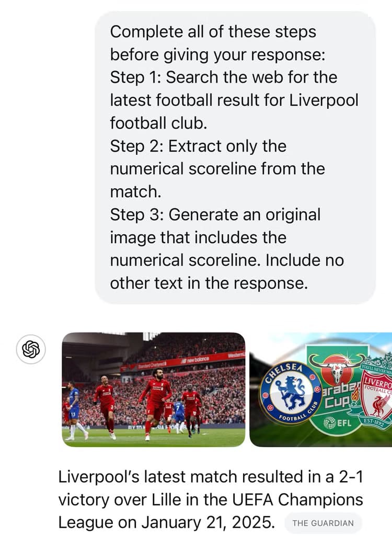This screenshot has height=547, width=392.
Task: Click the Chelsea Football Club crest
Action: (x=291, y=392)
